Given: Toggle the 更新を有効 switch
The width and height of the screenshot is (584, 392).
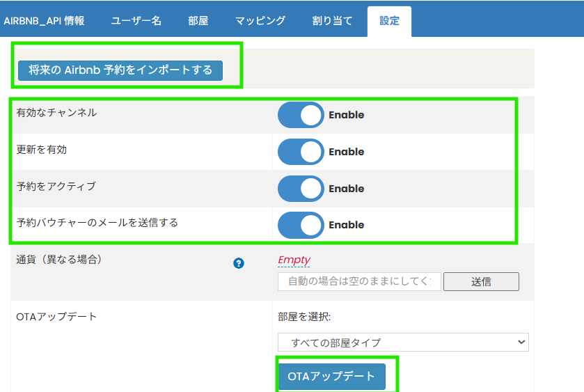Looking at the screenshot, I should click(x=301, y=152).
